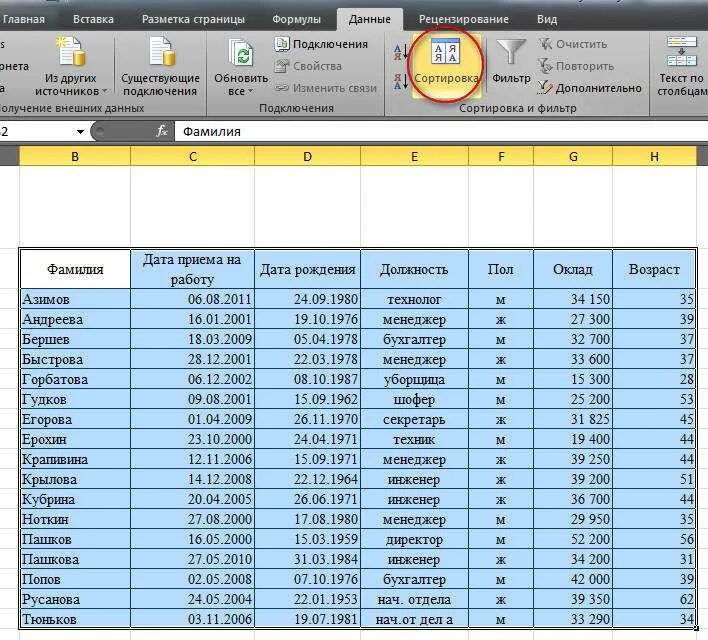The width and height of the screenshot is (708, 640).
Task: Click the Возраст header cell
Action: (654, 269)
